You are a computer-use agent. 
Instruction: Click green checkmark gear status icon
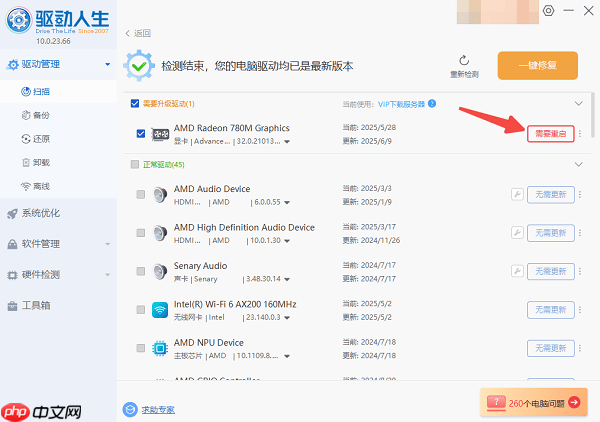139,66
